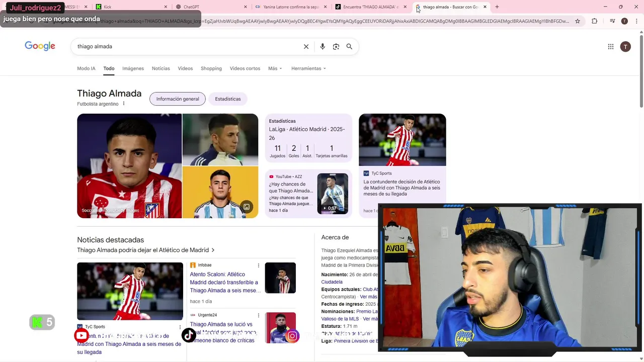The image size is (644, 362).
Task: Click the '11 Jugados' statistic
Action: pos(277,151)
